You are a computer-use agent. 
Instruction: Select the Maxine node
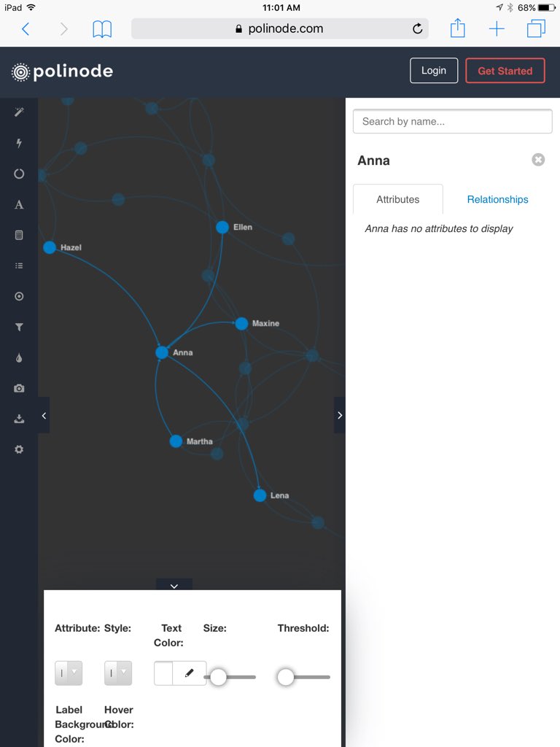(242, 323)
